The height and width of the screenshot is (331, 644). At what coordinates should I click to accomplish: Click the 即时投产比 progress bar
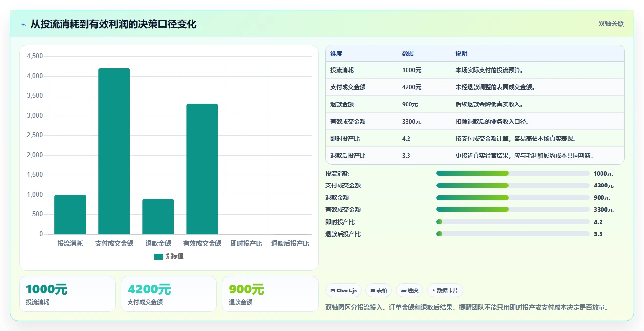click(x=513, y=222)
